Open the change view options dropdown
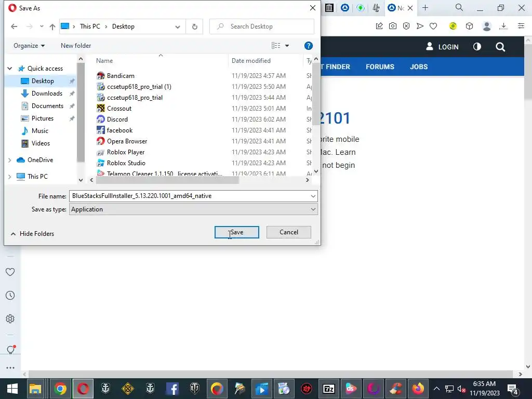The height and width of the screenshot is (399, 532). pyautogui.click(x=287, y=46)
